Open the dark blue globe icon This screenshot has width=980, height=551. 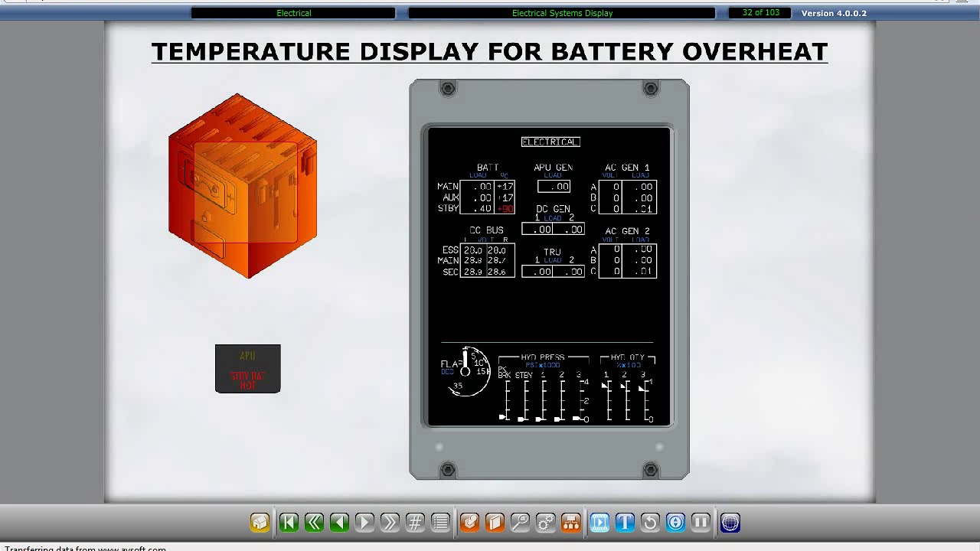[x=730, y=523]
